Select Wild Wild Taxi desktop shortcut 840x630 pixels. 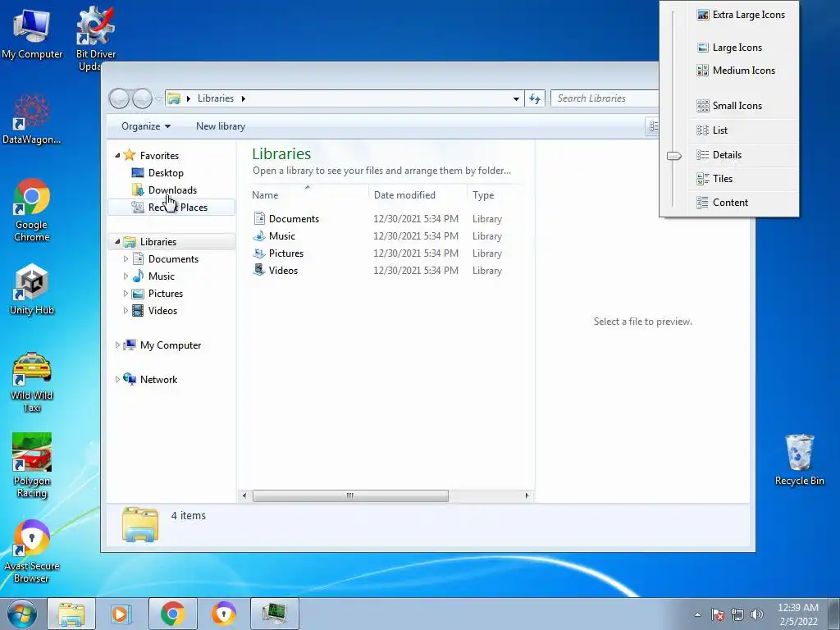[32, 382]
